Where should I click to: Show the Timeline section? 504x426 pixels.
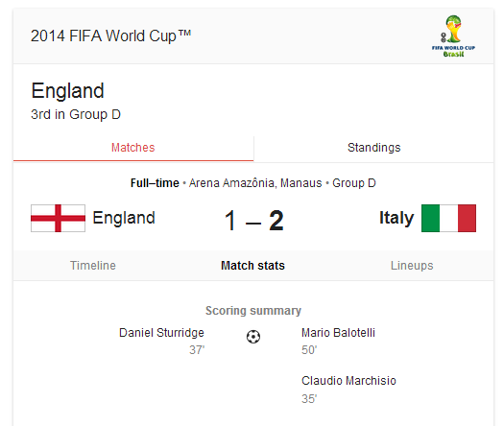click(x=93, y=266)
